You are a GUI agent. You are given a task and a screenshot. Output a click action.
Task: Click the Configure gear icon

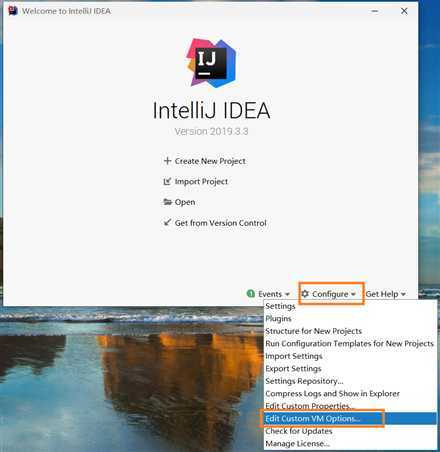coord(305,294)
